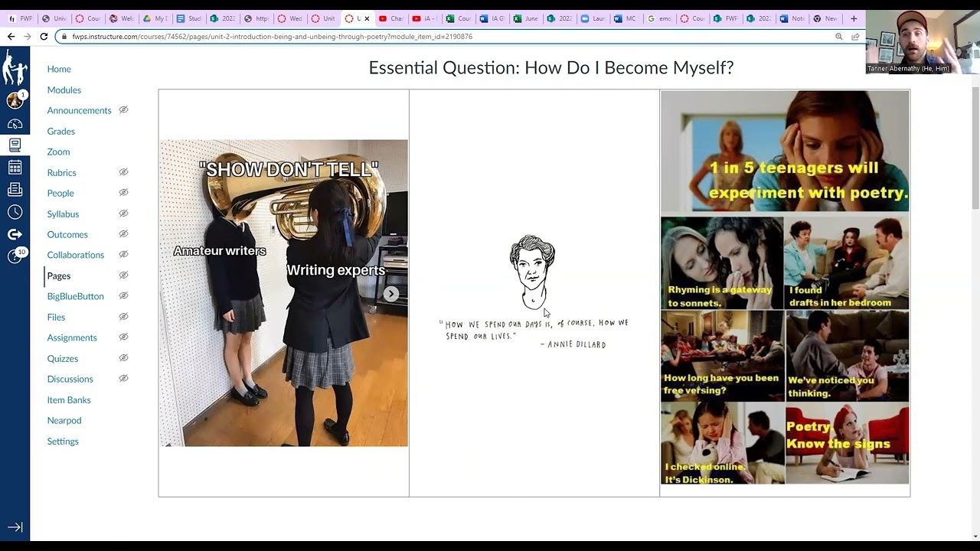Open Zoom in course navigation

click(x=58, y=152)
